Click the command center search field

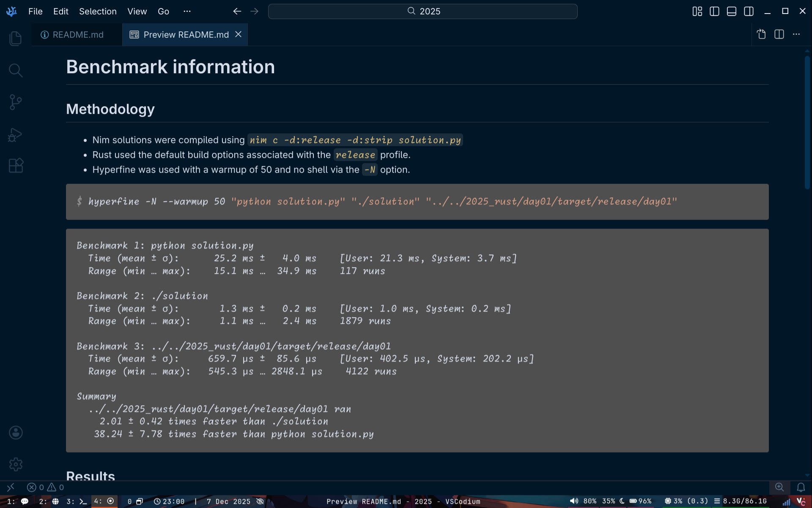click(x=422, y=11)
